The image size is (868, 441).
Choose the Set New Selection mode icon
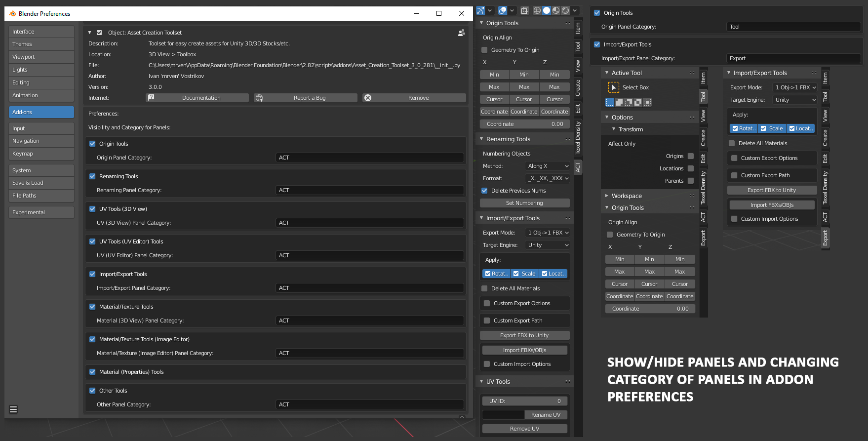(610, 102)
